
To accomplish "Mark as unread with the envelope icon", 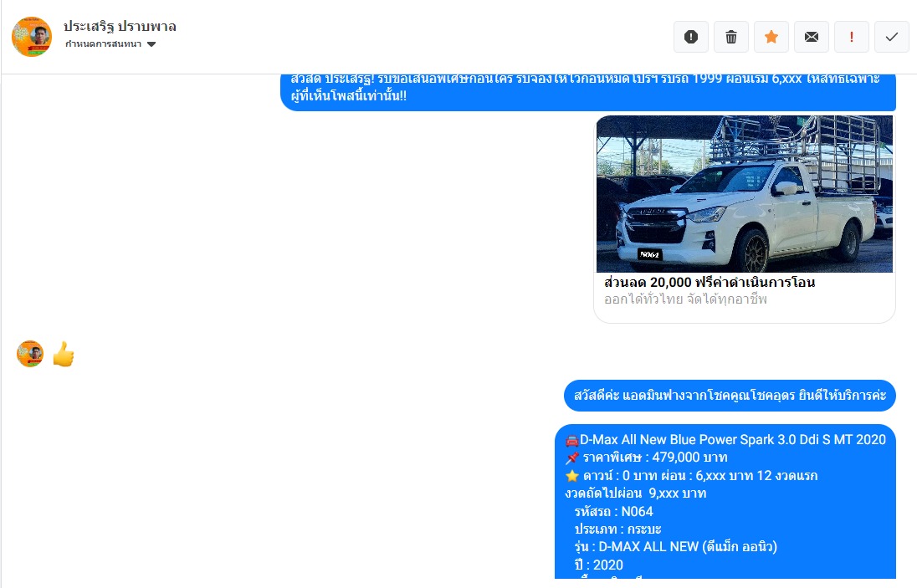I will (811, 37).
